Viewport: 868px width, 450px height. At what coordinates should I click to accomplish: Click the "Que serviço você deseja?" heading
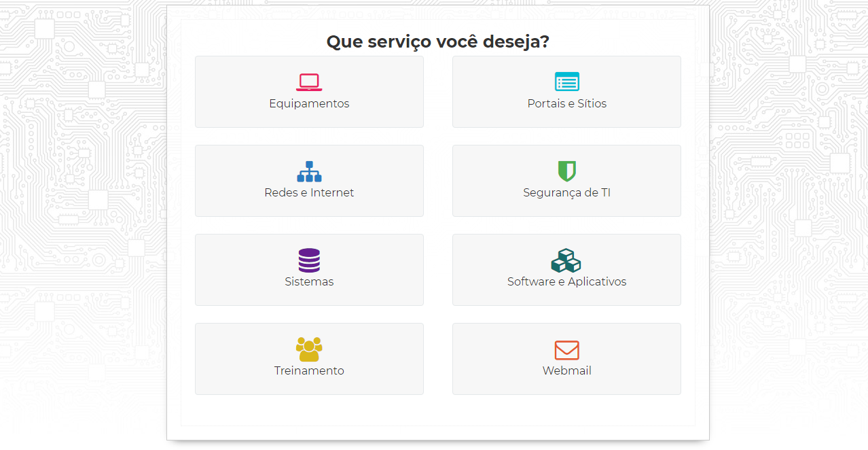coord(437,41)
